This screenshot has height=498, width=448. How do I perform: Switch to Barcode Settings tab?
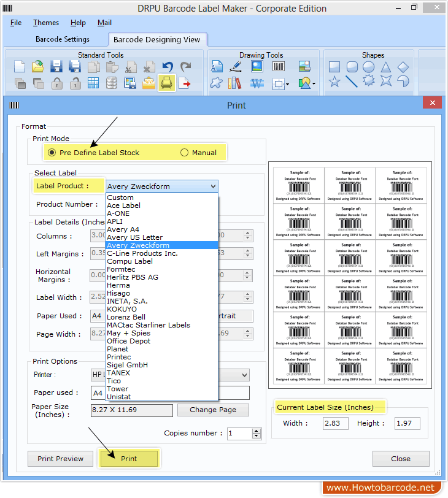click(x=63, y=39)
